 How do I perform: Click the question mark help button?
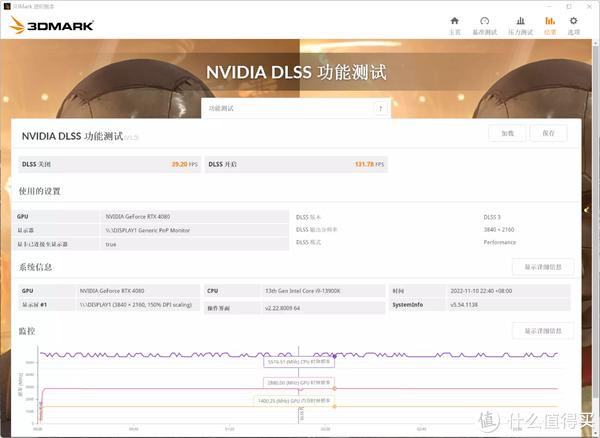coord(380,109)
